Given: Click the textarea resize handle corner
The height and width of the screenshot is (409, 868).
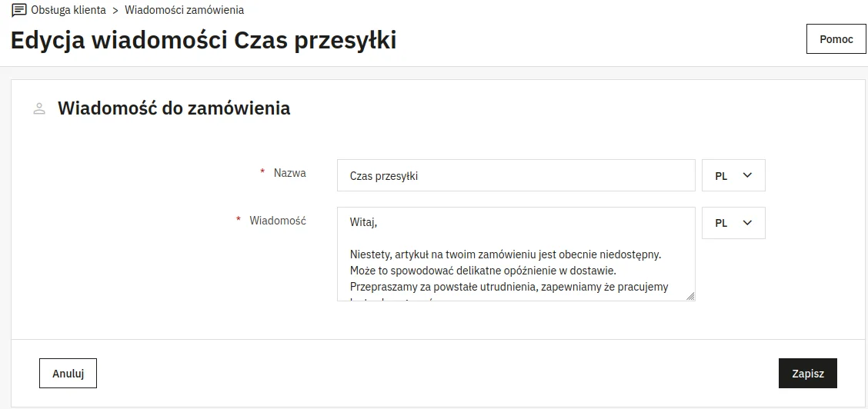Looking at the screenshot, I should pos(689,296).
